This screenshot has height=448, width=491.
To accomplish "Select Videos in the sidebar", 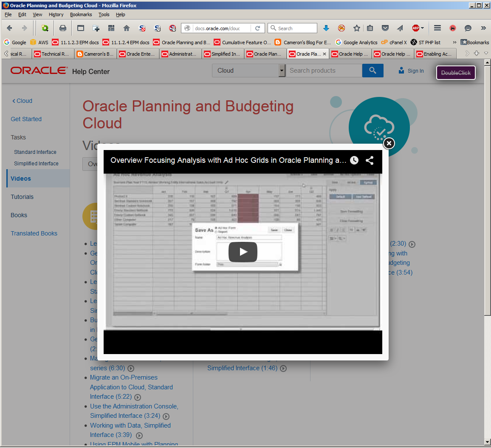I will point(21,179).
